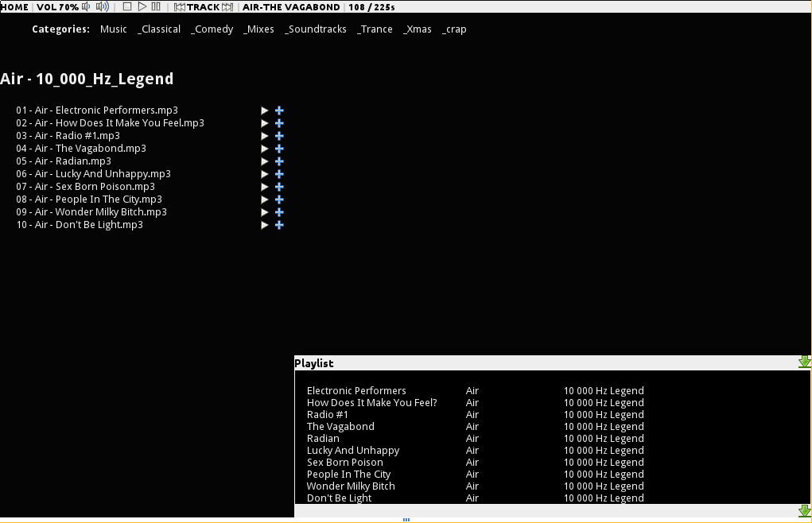Click the 108 / 225s elapsed time display

372,7
